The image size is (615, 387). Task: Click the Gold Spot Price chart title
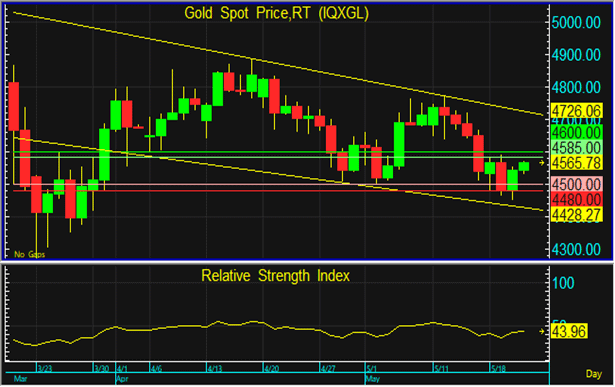click(x=276, y=13)
